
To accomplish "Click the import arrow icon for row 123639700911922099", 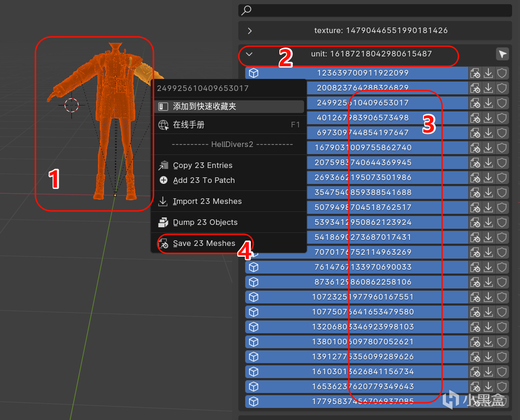I will pyautogui.click(x=488, y=73).
